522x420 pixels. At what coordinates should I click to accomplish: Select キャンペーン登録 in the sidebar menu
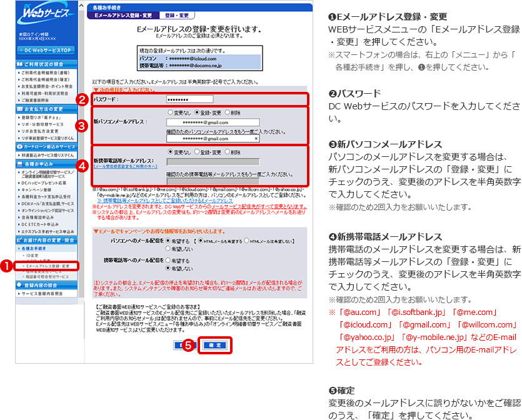pyautogui.click(x=41, y=187)
